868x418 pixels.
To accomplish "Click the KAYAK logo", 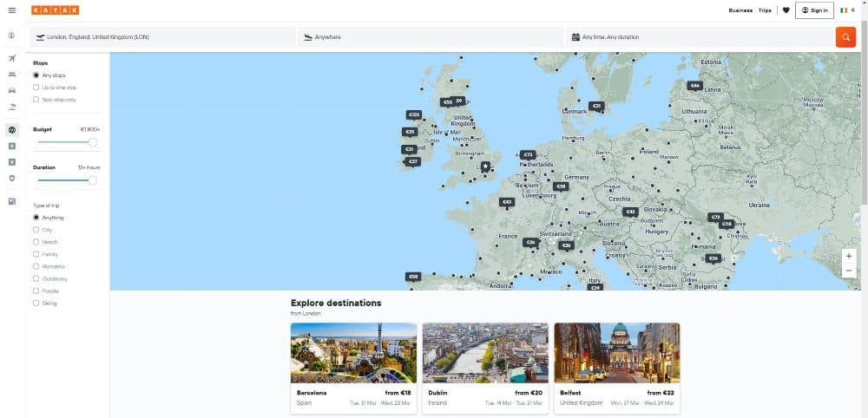I will tap(55, 10).
